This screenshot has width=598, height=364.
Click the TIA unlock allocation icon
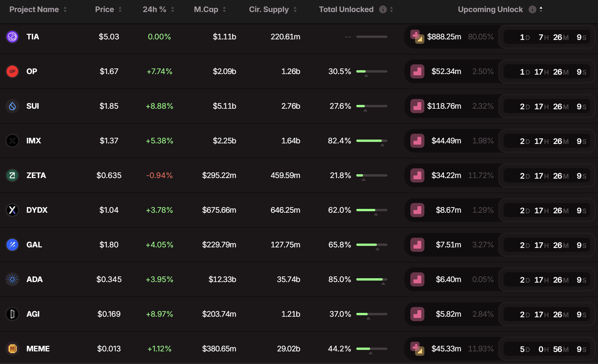tap(417, 37)
